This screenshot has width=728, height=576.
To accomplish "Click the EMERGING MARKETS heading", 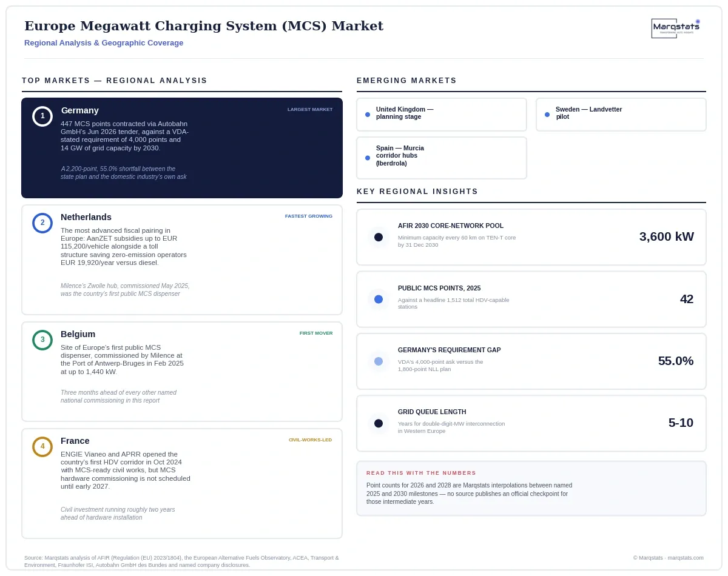I will pyautogui.click(x=407, y=81).
